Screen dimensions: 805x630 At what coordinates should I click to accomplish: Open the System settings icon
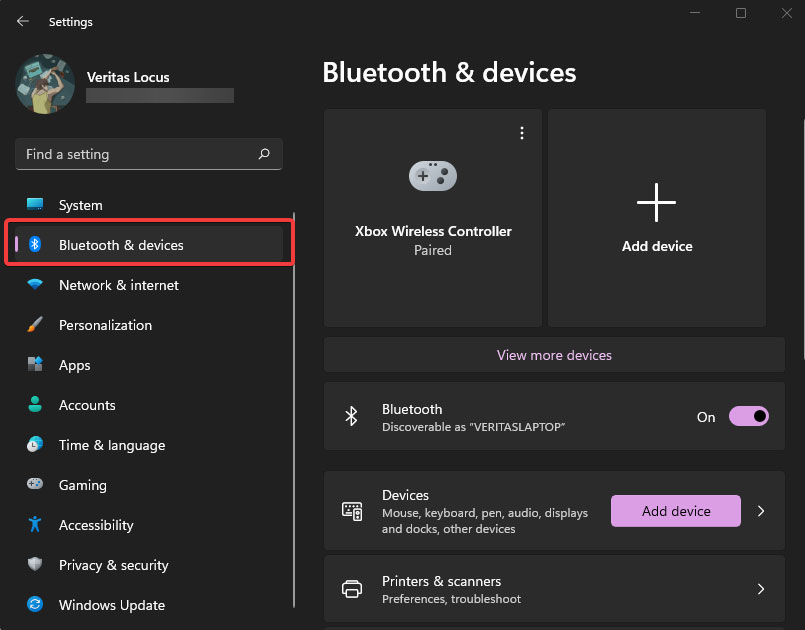(35, 205)
